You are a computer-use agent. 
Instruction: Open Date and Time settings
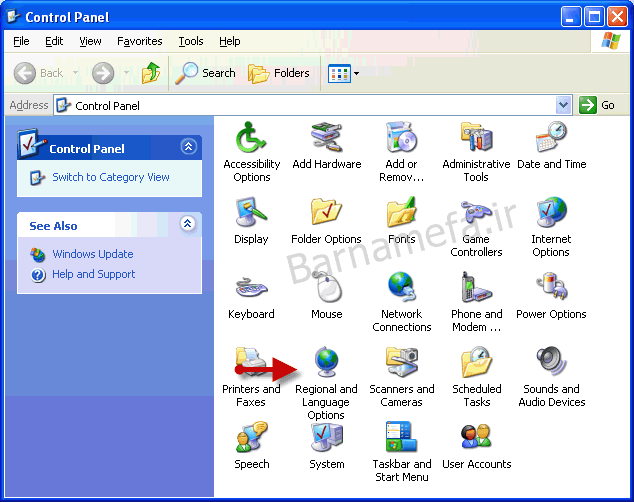pos(551,138)
